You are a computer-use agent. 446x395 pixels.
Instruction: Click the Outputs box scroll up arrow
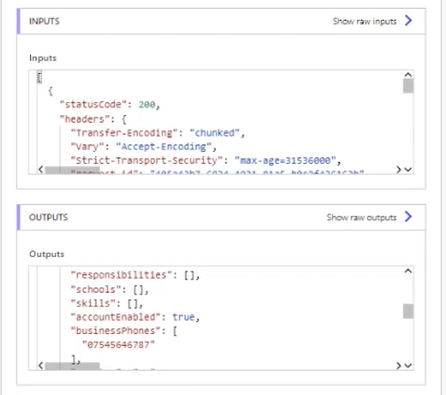pyautogui.click(x=408, y=271)
